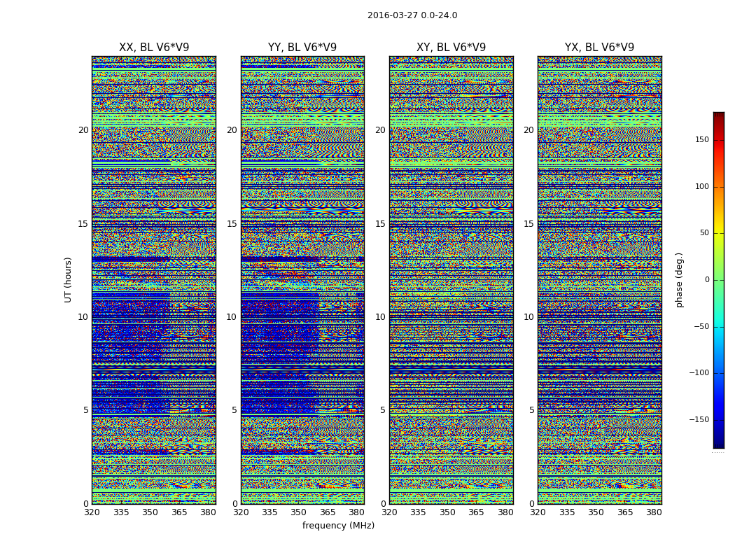
Task: Click y-tick '15' beside the YX panel
Action: click(528, 223)
